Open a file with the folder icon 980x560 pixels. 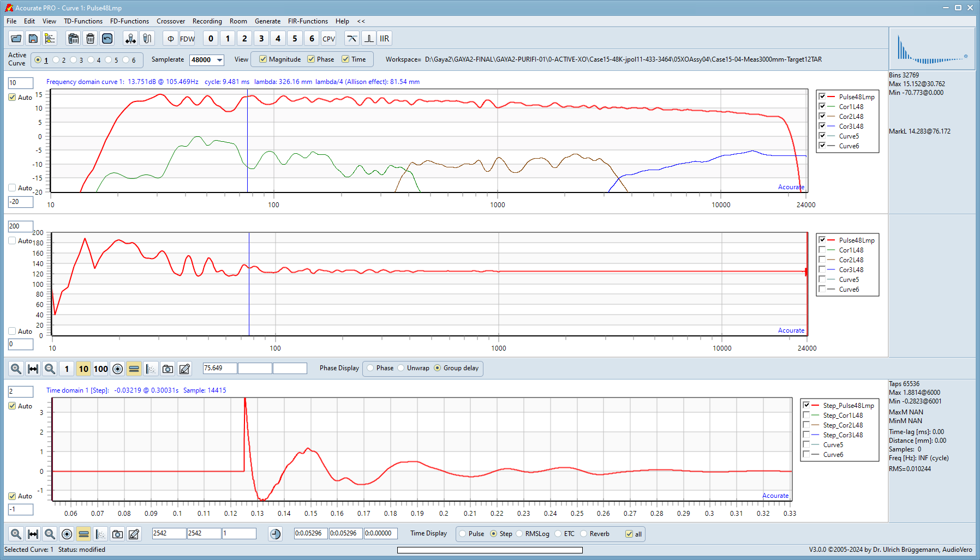pos(16,39)
